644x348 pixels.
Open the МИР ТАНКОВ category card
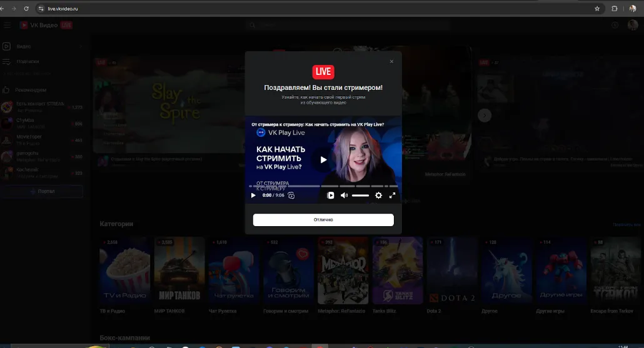(x=179, y=271)
